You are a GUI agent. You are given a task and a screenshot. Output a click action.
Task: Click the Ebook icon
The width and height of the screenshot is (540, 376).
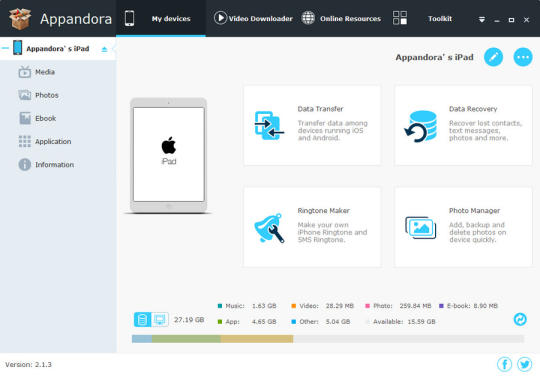point(25,118)
